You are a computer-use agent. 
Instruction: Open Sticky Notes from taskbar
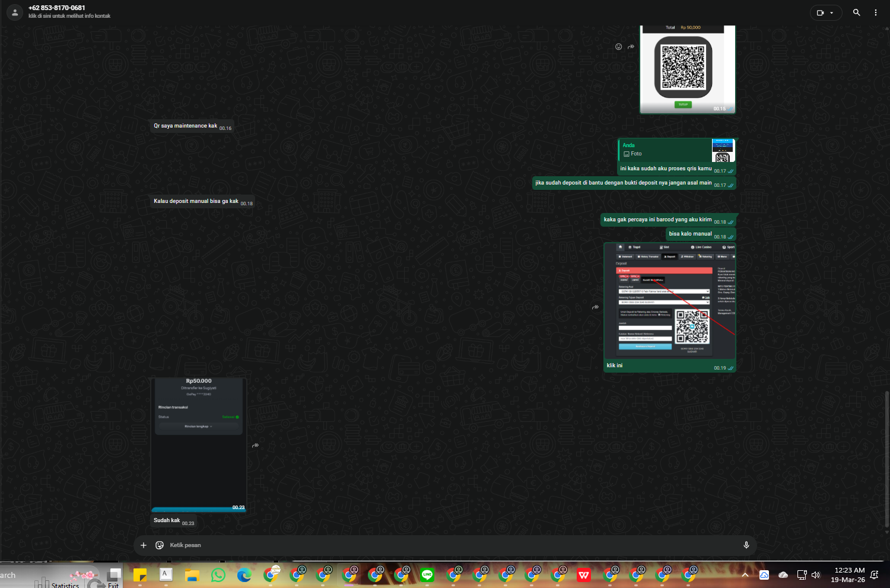click(140, 575)
